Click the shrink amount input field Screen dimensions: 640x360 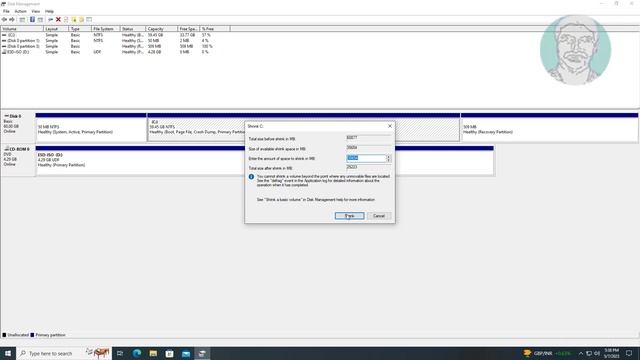[x=366, y=158]
